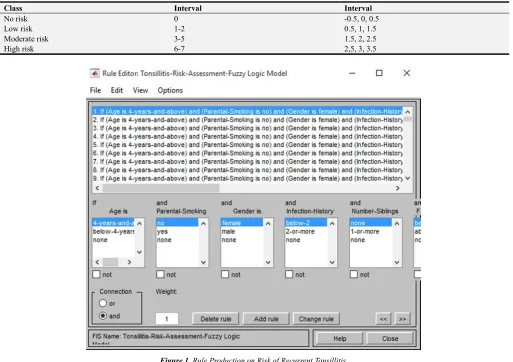Click the Delete rule button

coord(216,319)
